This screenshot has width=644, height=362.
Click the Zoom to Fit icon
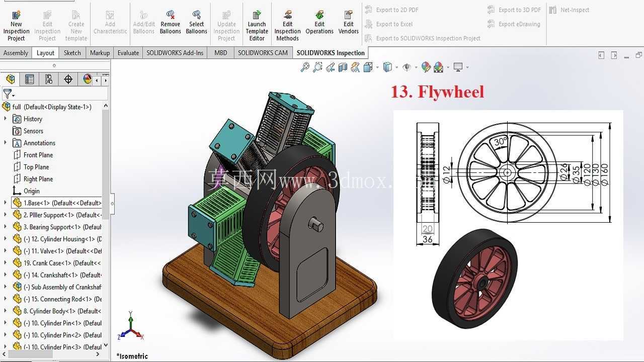[305, 67]
